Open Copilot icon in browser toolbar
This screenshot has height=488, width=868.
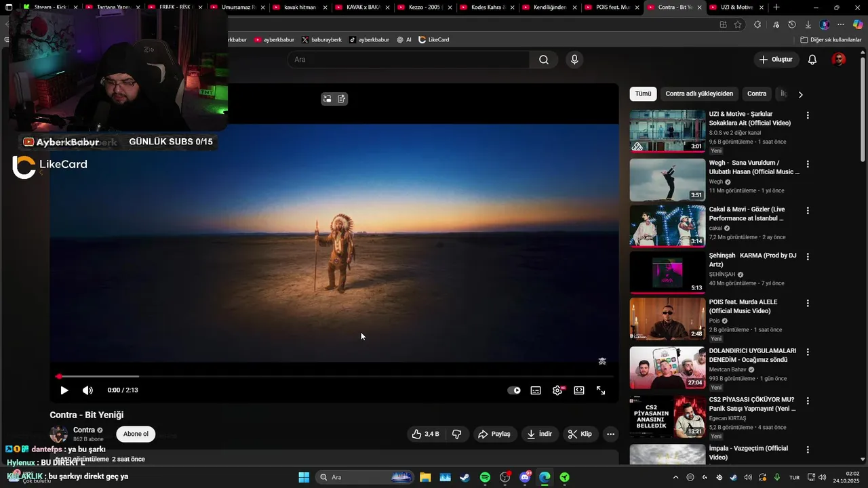click(x=858, y=24)
